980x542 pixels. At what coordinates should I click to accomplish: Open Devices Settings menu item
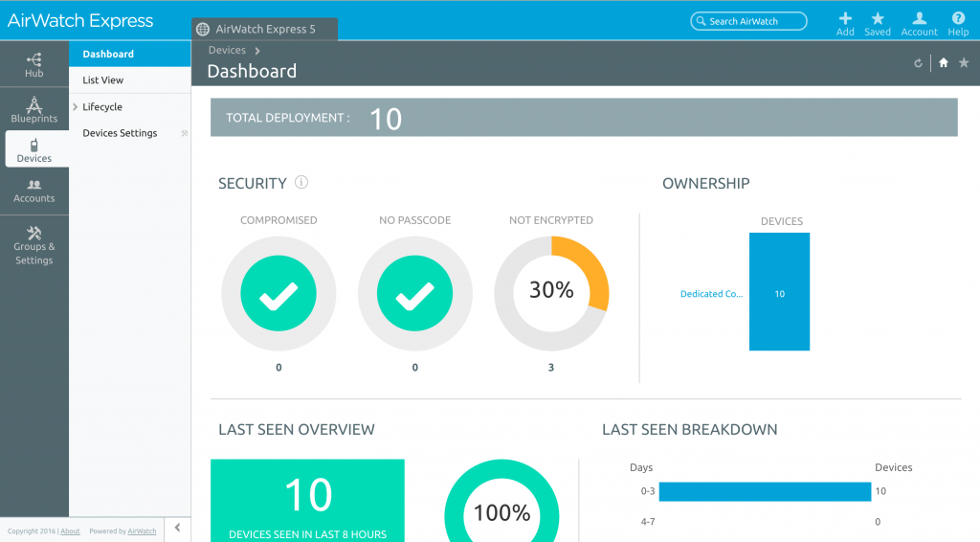(x=120, y=133)
